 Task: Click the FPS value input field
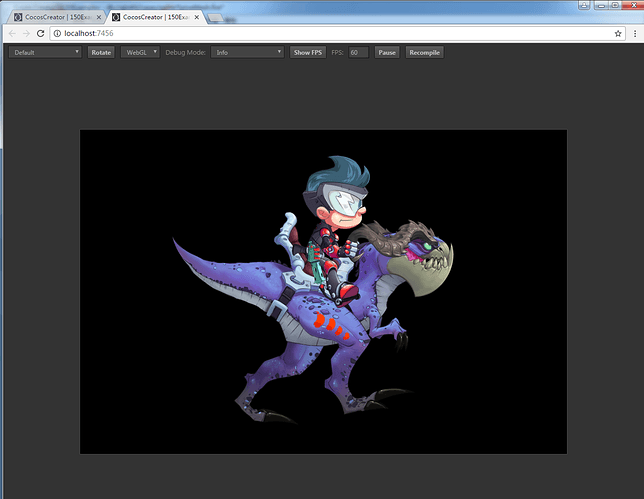coord(359,52)
